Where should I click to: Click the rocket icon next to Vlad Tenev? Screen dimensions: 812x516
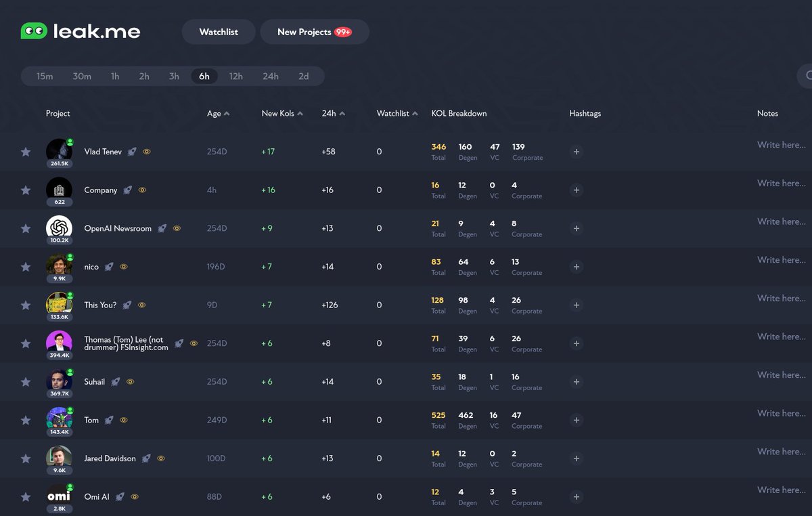(131, 152)
